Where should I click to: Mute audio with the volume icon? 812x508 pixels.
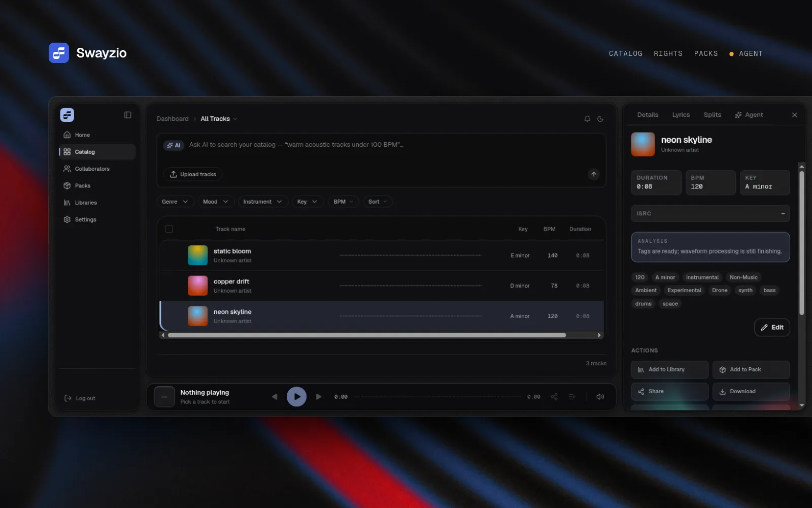click(x=600, y=397)
